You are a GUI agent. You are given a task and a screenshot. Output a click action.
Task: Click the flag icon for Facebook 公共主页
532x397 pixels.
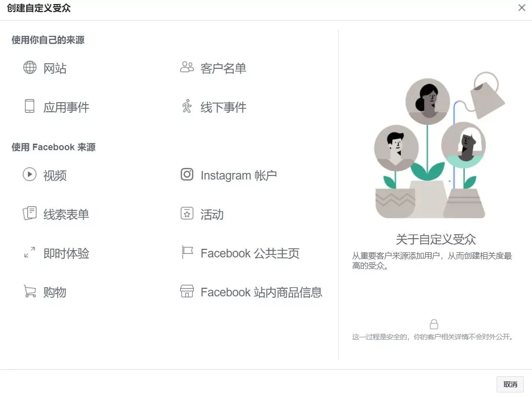pos(187,252)
